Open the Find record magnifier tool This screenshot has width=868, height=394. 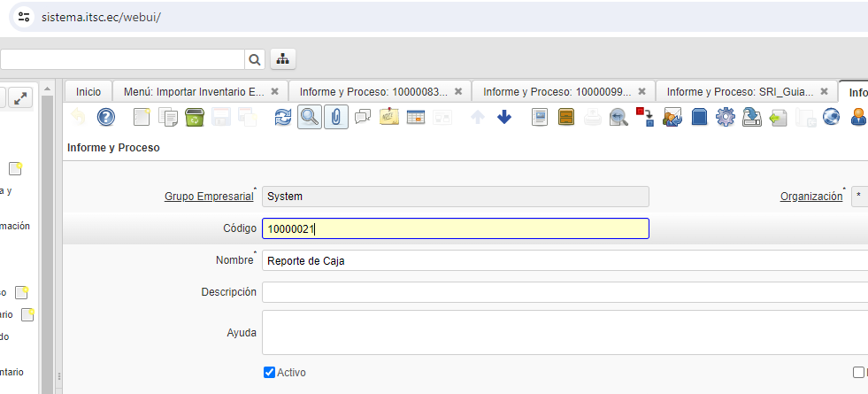coord(309,117)
